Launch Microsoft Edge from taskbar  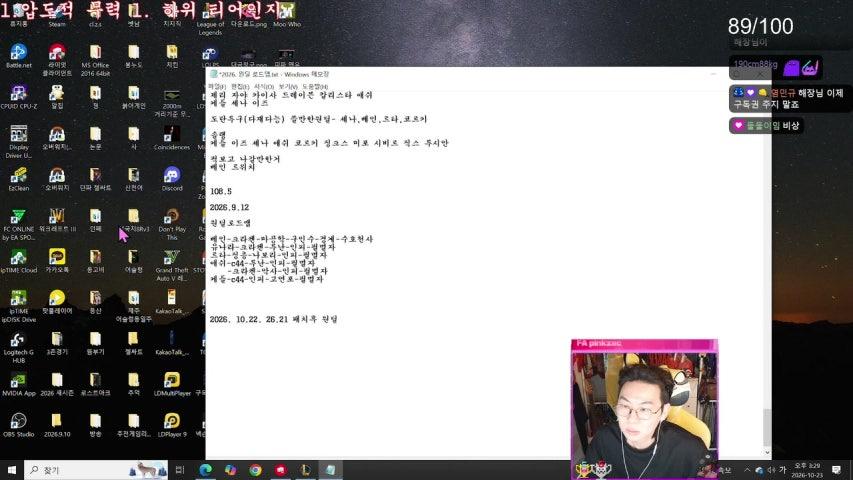205,470
